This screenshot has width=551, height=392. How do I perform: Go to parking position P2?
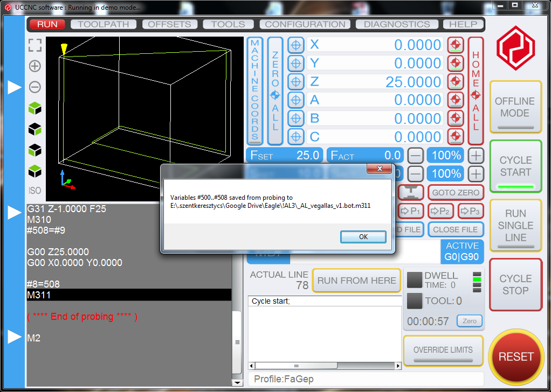point(440,211)
